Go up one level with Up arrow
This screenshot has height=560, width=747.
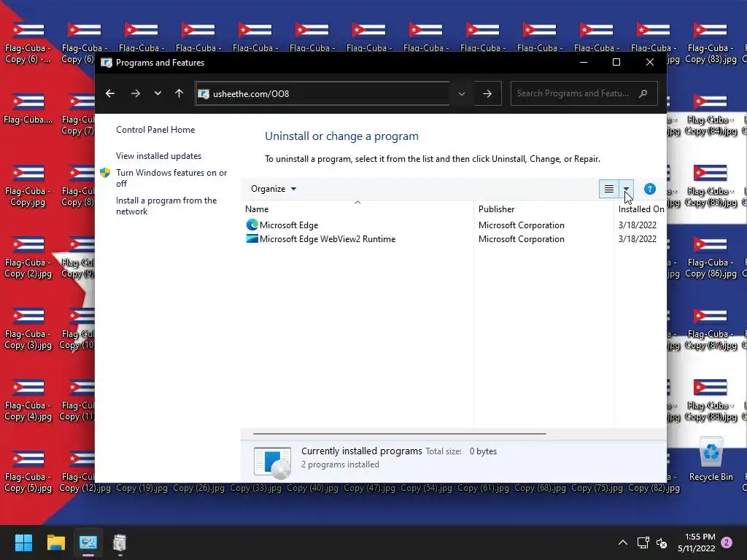tap(179, 93)
